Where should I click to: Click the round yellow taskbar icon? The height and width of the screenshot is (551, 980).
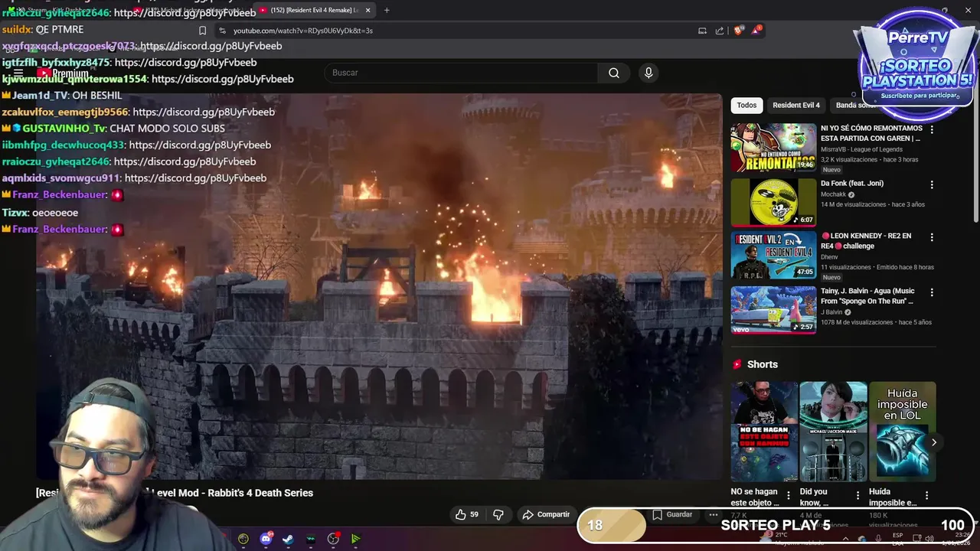pos(243,539)
